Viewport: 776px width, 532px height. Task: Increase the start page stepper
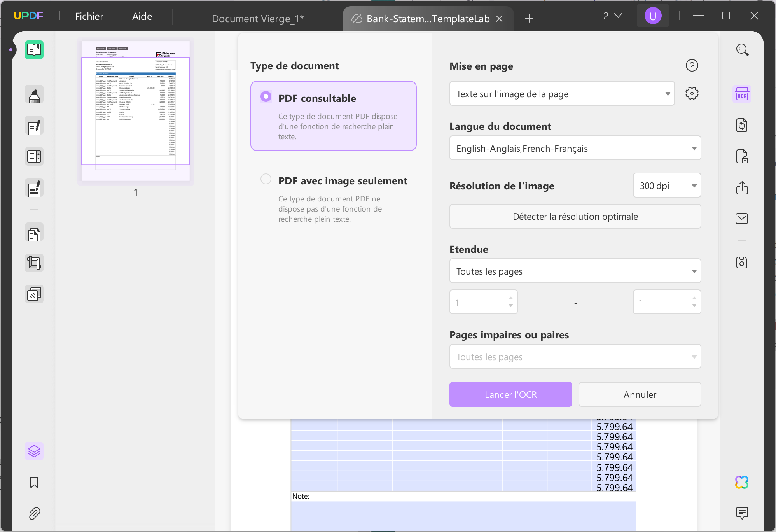(511, 298)
